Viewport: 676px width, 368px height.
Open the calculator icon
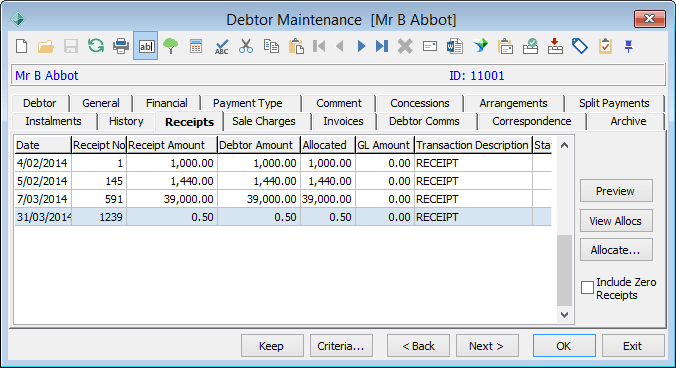click(196, 46)
